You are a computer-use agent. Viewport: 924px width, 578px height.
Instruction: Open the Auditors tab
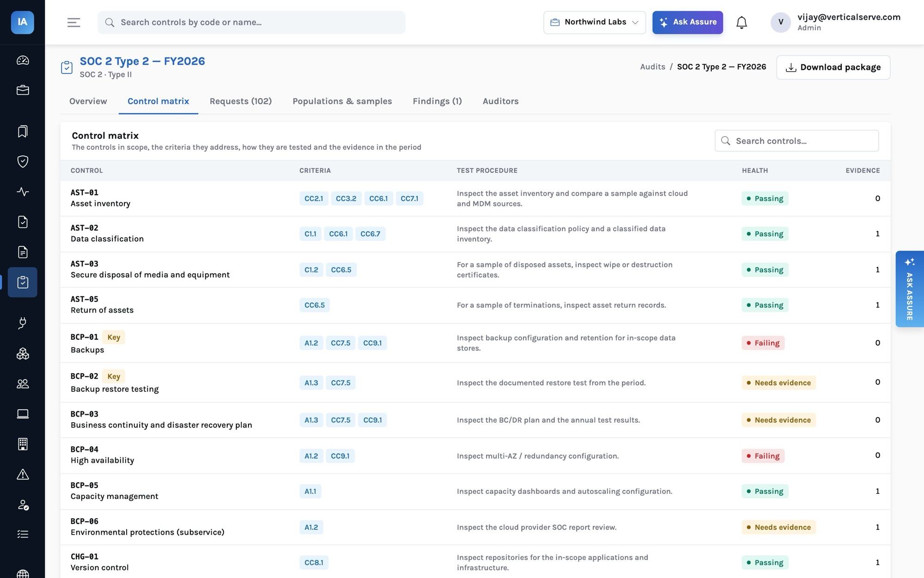[x=500, y=101]
